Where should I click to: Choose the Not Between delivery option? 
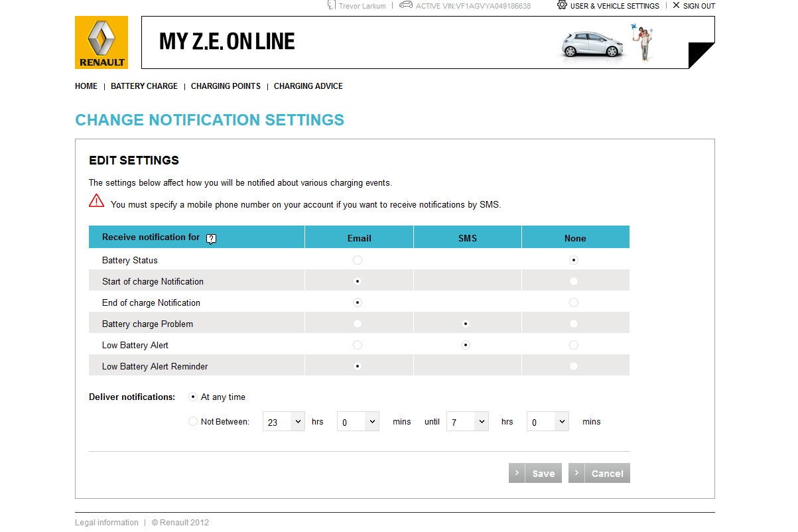click(193, 421)
